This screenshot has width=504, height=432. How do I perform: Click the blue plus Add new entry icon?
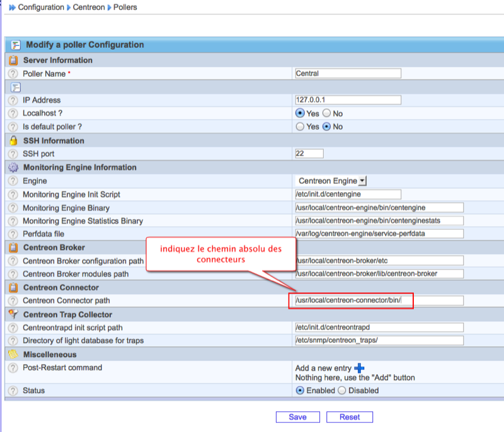point(360,368)
